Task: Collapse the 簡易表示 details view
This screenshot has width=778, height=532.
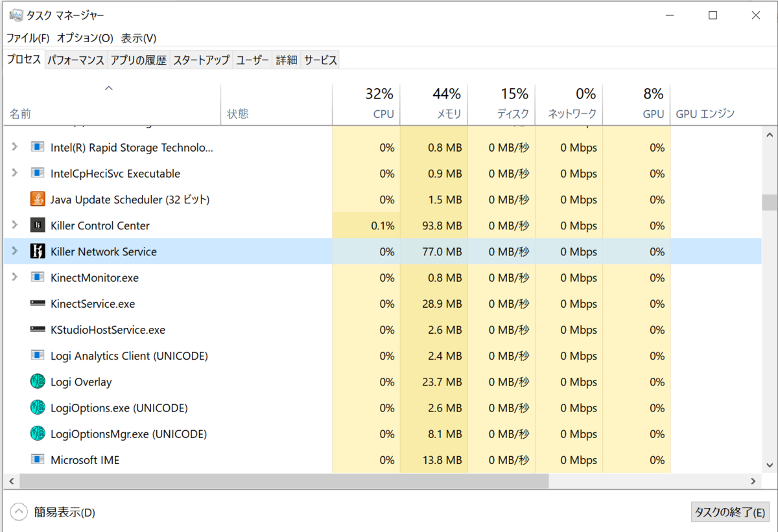Action: [19, 511]
